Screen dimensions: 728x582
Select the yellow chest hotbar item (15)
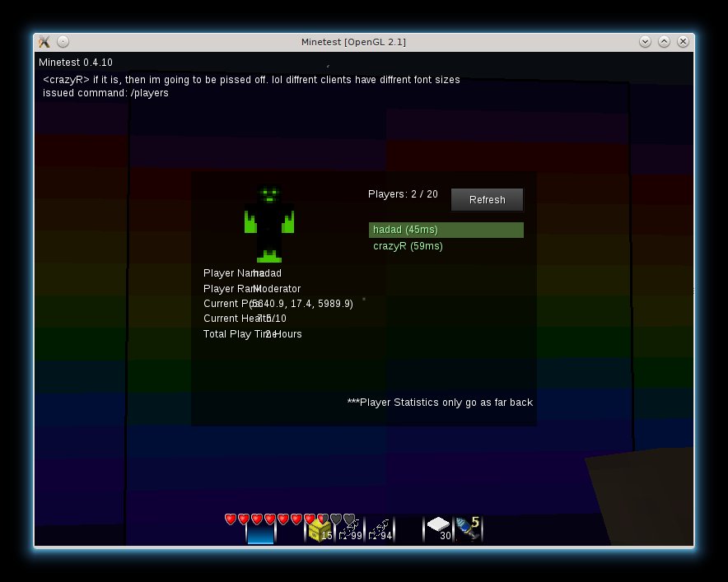pos(320,530)
